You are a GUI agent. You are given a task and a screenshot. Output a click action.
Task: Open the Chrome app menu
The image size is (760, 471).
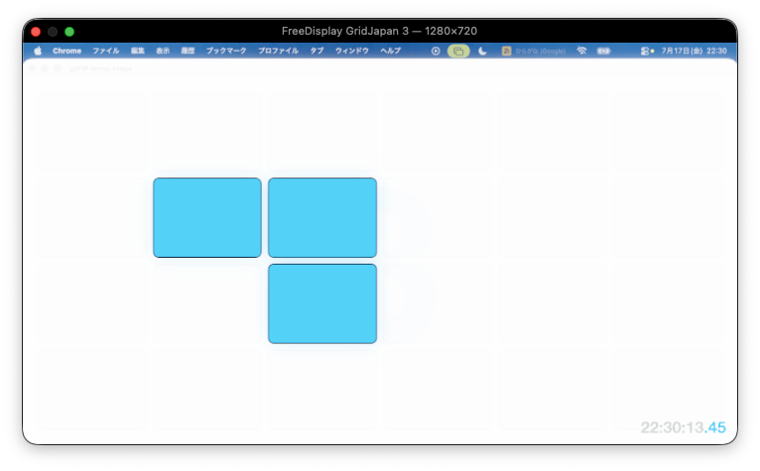[67, 51]
